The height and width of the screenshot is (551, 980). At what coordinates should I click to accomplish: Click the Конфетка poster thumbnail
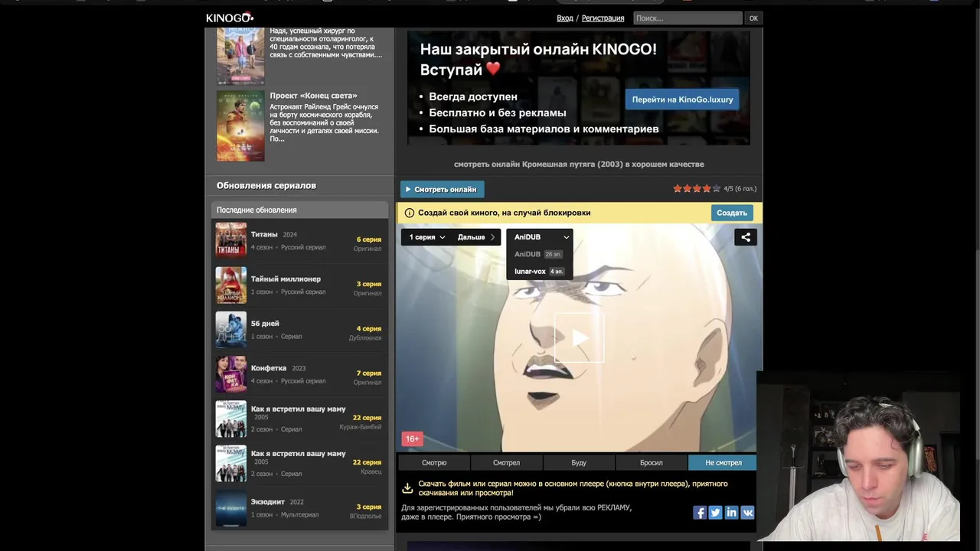pyautogui.click(x=231, y=373)
